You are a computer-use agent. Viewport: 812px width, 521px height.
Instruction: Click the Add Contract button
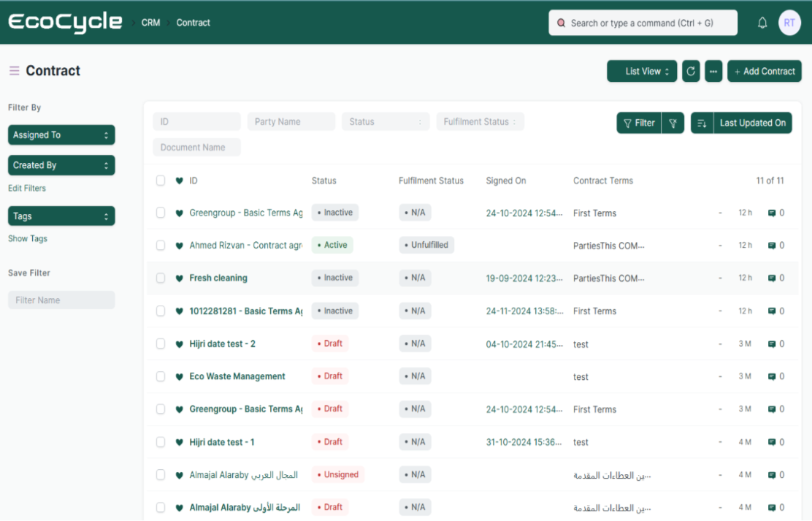coord(764,72)
